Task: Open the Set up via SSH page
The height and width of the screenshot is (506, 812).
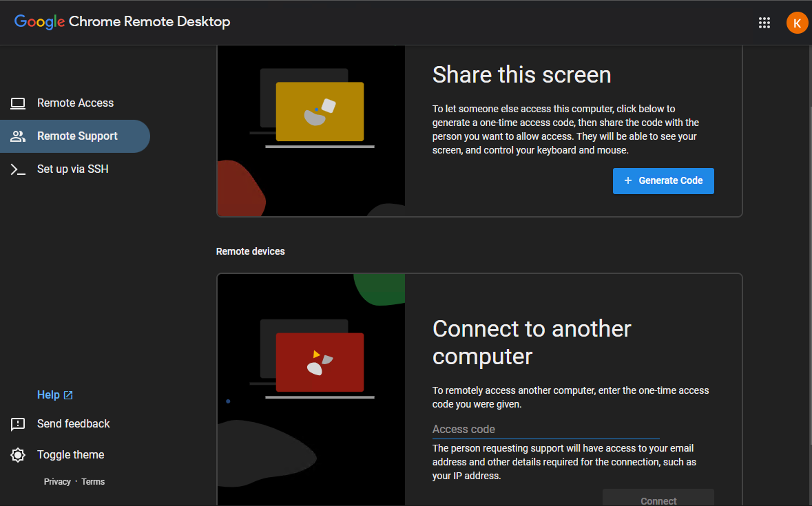Action: point(72,169)
